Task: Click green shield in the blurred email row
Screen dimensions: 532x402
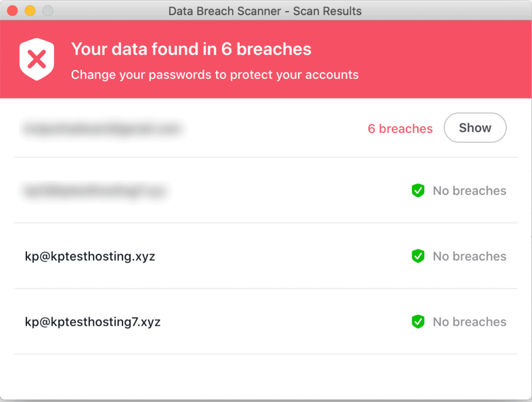Action: [x=418, y=190]
